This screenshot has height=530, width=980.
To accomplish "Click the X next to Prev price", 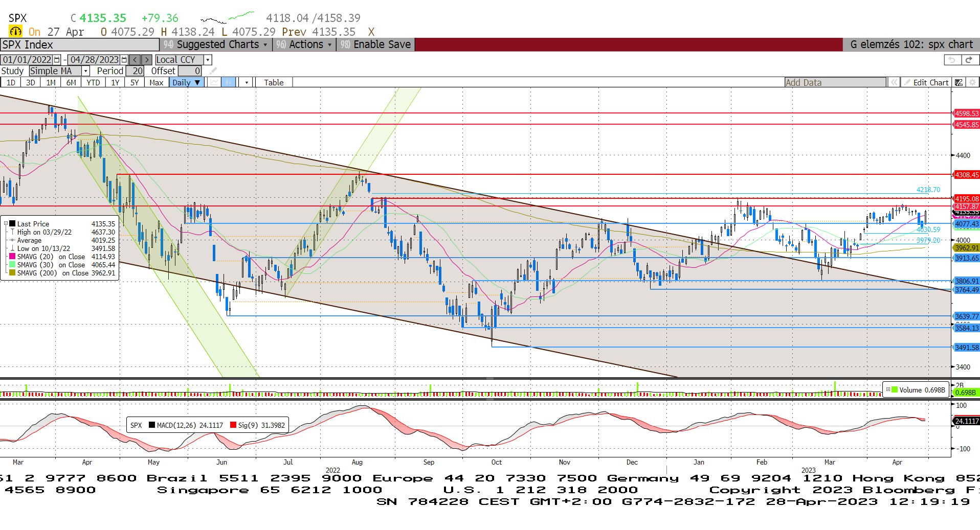I will 371,32.
